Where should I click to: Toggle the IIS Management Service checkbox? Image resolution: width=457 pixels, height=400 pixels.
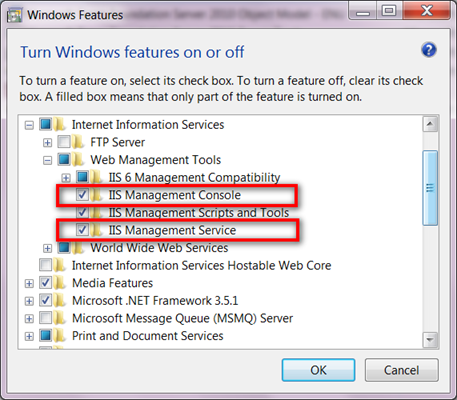tap(82, 230)
